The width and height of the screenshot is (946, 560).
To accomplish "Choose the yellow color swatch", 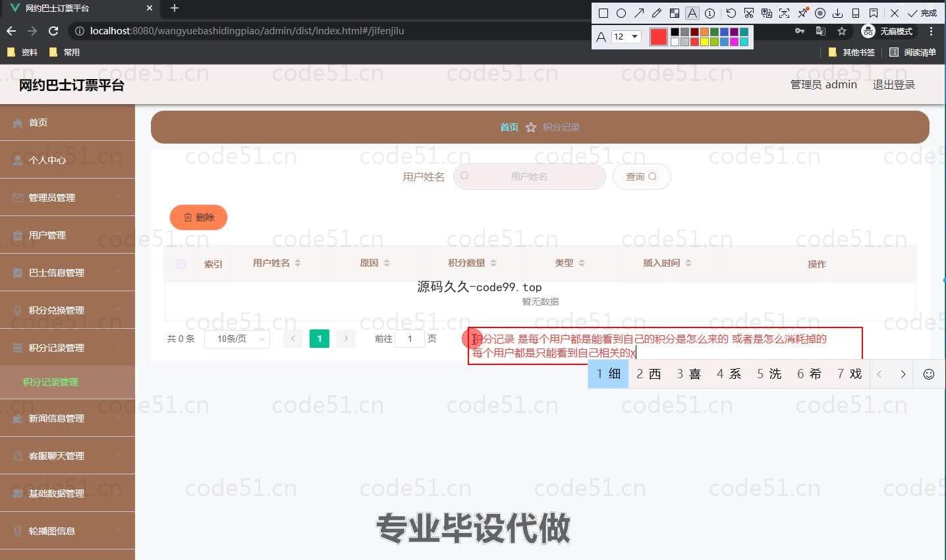I will [704, 42].
